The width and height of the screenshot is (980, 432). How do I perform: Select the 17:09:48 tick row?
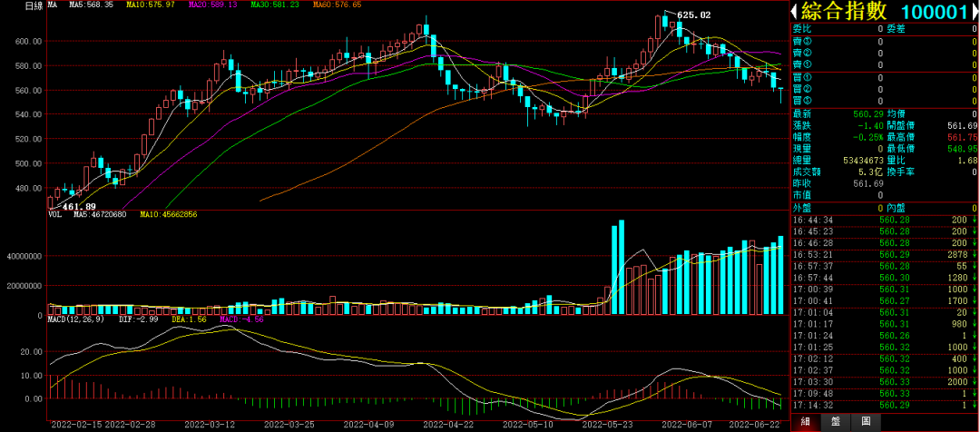885,393
